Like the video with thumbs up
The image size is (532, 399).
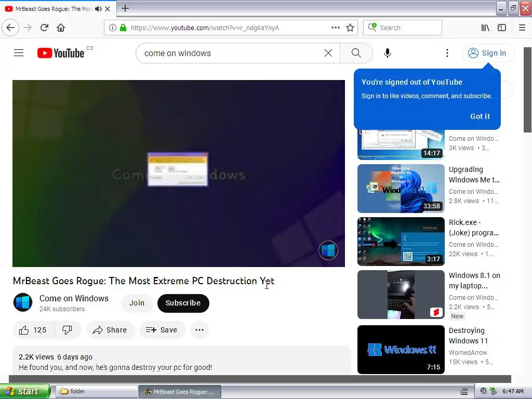point(33,330)
